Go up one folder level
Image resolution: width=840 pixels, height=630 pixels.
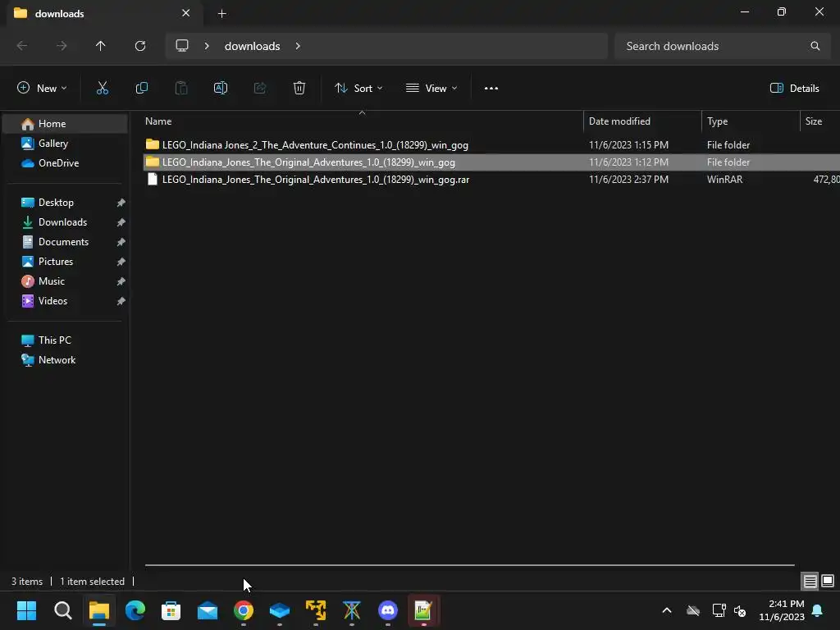click(101, 46)
